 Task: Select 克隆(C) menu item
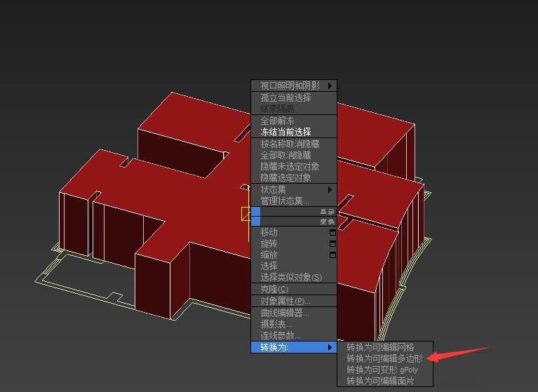click(294, 289)
